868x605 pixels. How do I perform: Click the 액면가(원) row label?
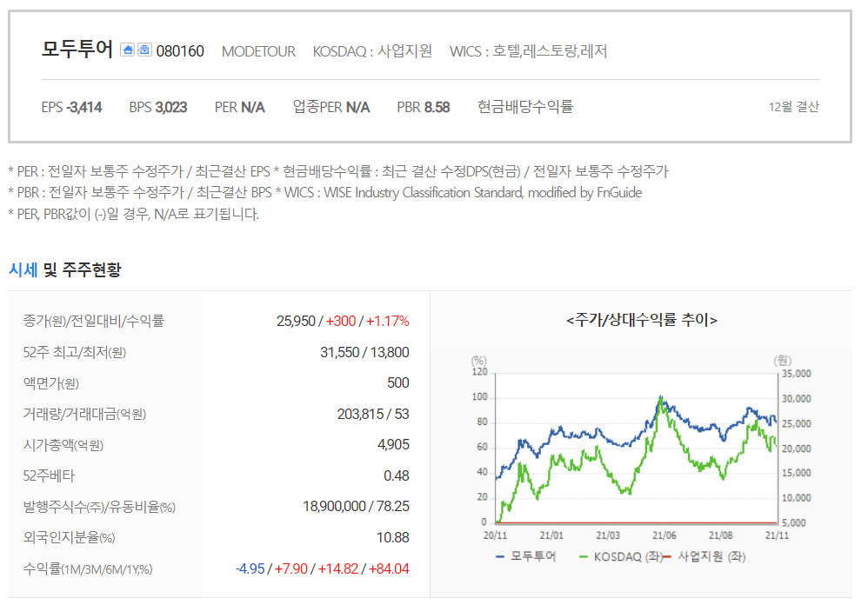click(51, 383)
